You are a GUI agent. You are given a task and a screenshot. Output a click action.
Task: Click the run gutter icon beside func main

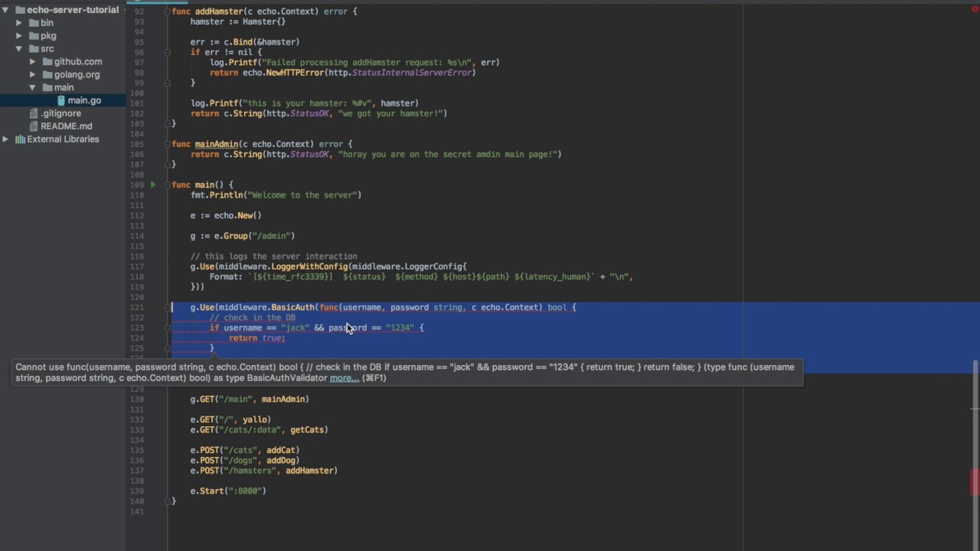pos(153,184)
